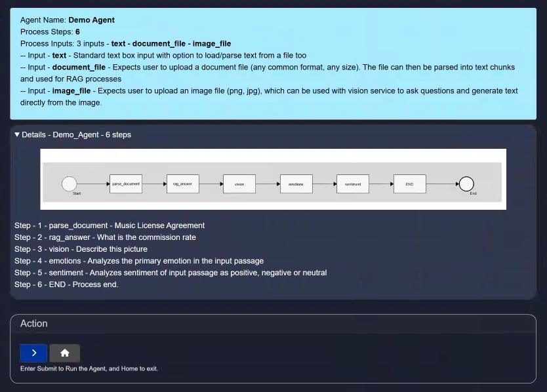Viewport: 547px width, 392px height.
Task: Click Step 2 rag_answer commission rate line
Action: click(x=105, y=237)
